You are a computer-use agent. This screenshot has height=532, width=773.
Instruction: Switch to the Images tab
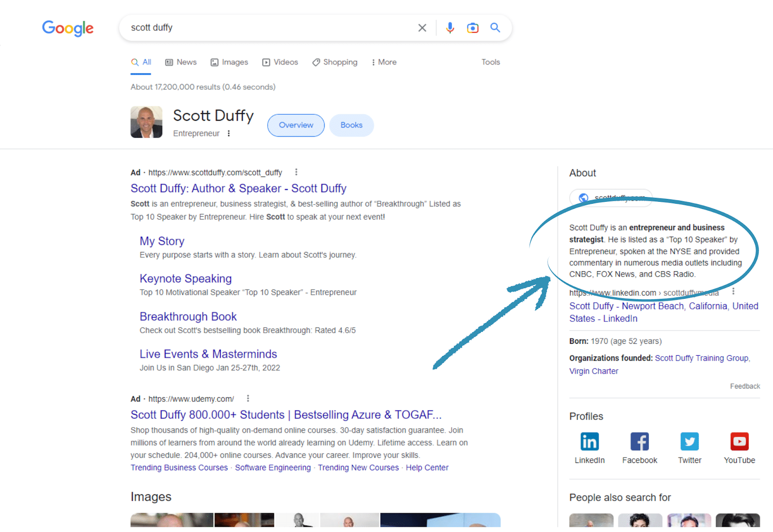point(229,62)
